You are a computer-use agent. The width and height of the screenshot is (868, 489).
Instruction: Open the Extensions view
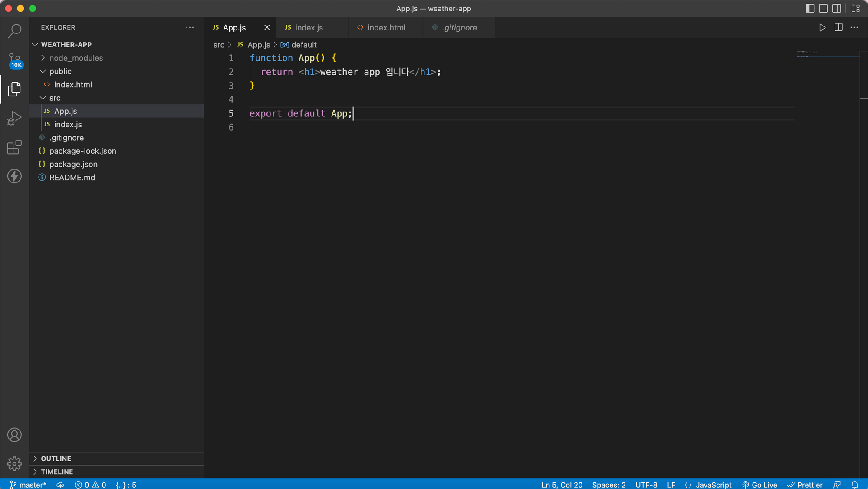tap(14, 147)
